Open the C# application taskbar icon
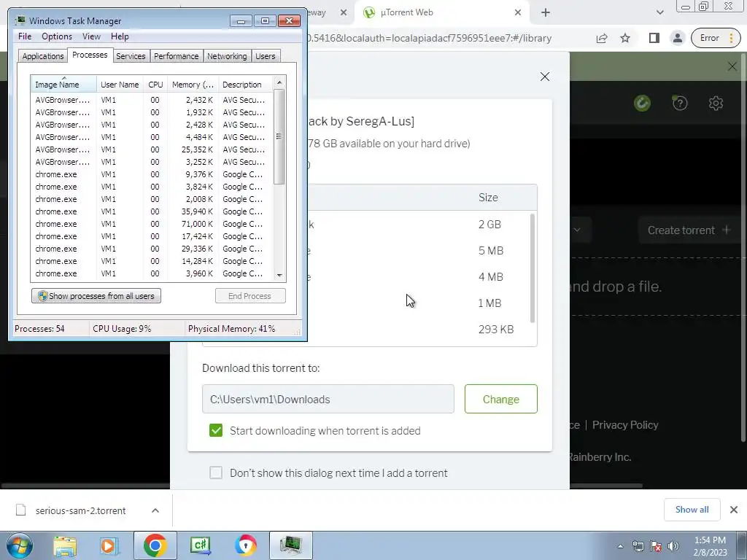The image size is (747, 560). [201, 545]
